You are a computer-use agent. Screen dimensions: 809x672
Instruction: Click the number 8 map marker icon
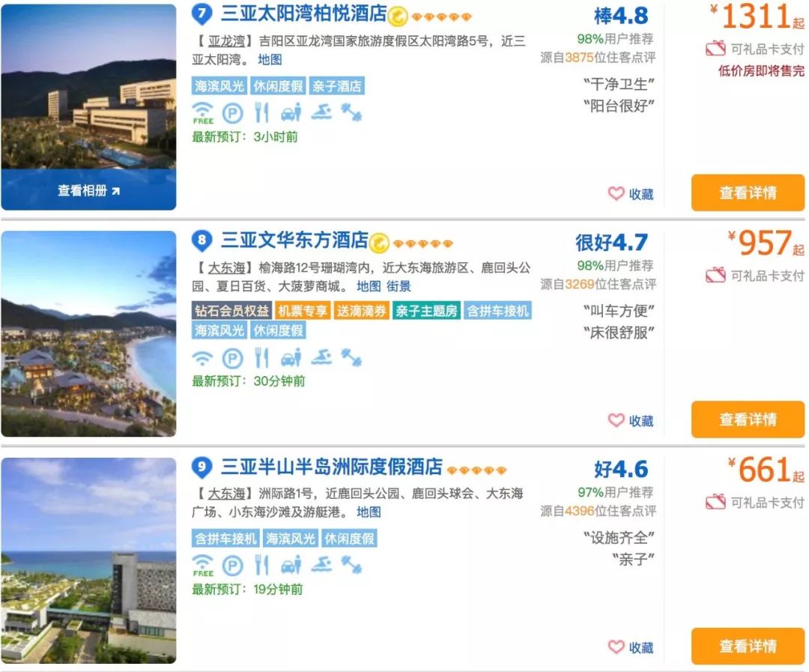[202, 241]
